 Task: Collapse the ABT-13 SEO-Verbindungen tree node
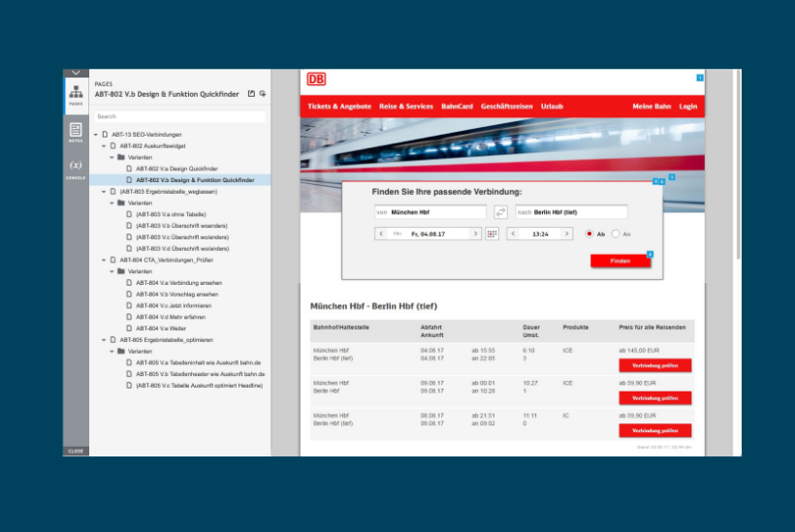point(95,134)
